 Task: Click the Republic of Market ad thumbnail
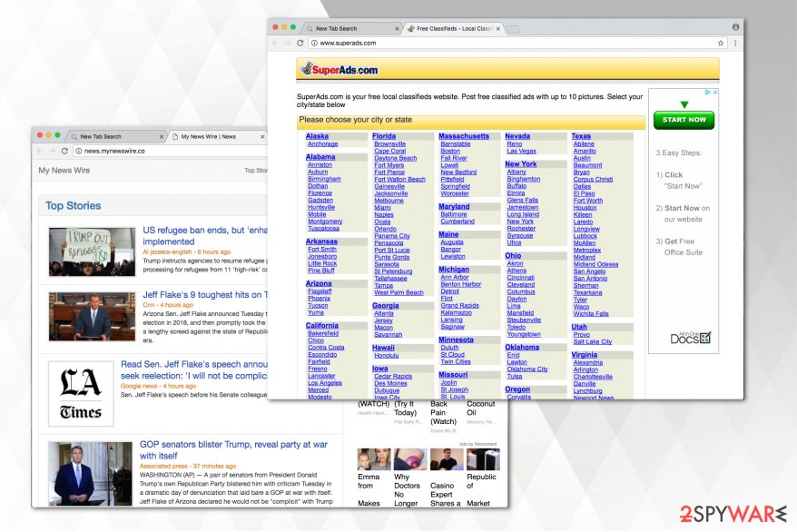pyautogui.click(x=484, y=459)
